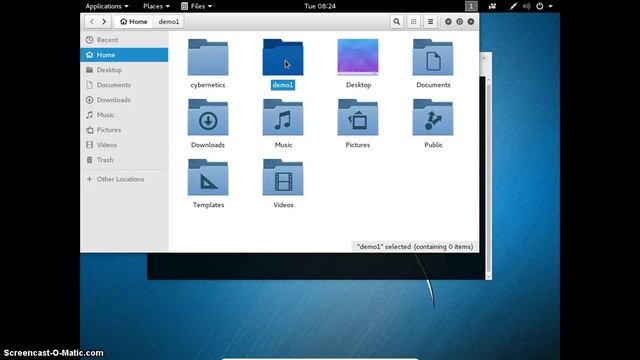Open the Templates folder
The image size is (640, 360).
(208, 177)
